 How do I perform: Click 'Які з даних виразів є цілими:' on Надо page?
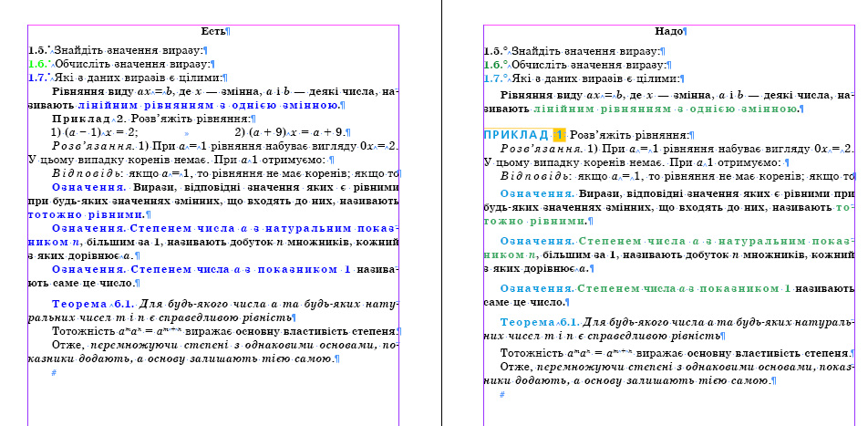pyautogui.click(x=595, y=78)
